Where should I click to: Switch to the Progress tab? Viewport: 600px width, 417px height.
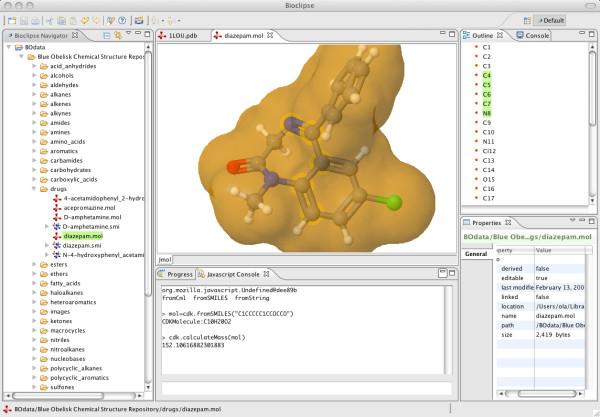coord(179,273)
